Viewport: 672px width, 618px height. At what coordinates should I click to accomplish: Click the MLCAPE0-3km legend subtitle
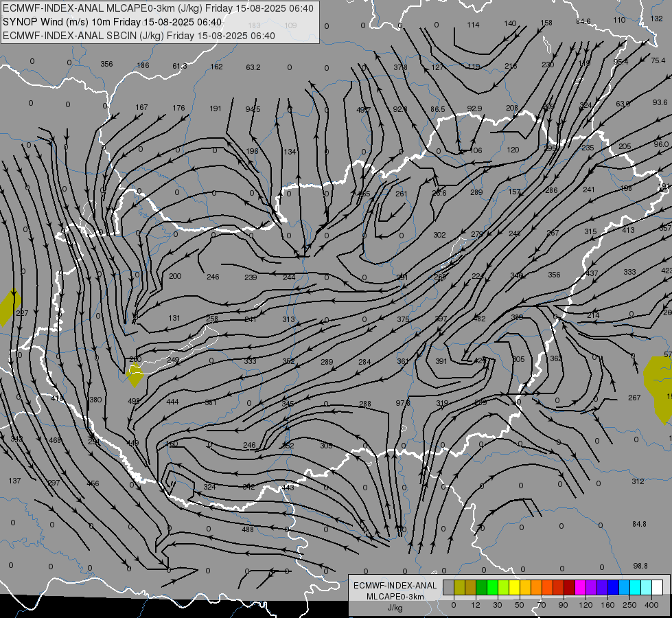[395, 597]
